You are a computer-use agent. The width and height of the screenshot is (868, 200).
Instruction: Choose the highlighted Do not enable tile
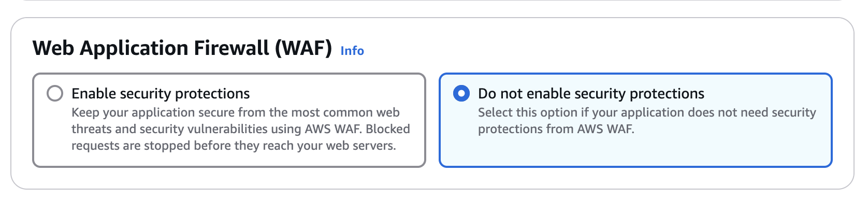point(635,120)
